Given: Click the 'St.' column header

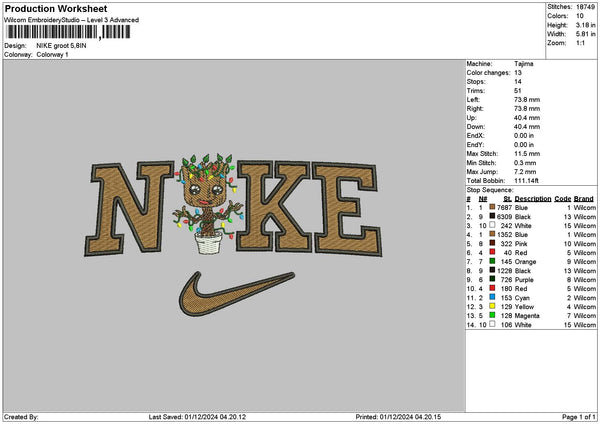Looking at the screenshot, I should coord(507,199).
